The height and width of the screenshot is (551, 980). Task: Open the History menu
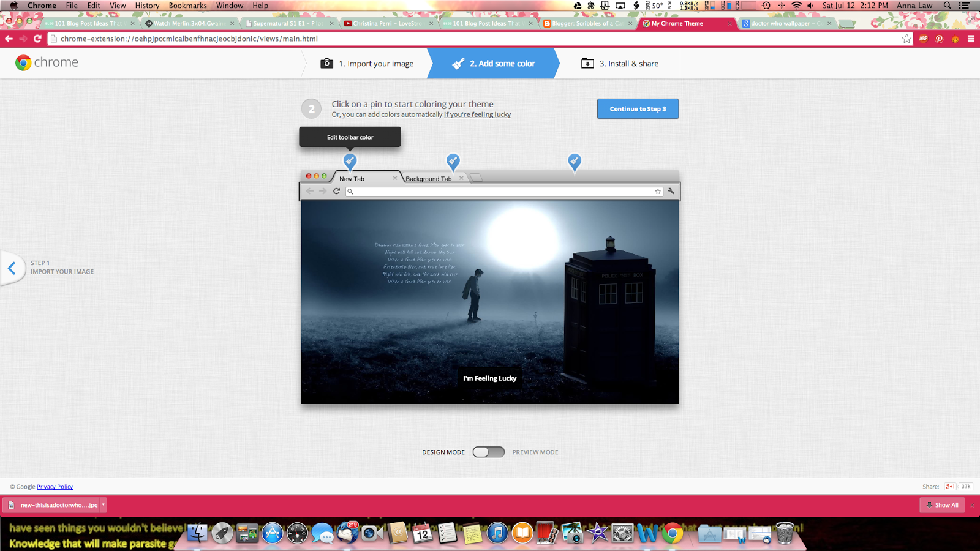147,6
